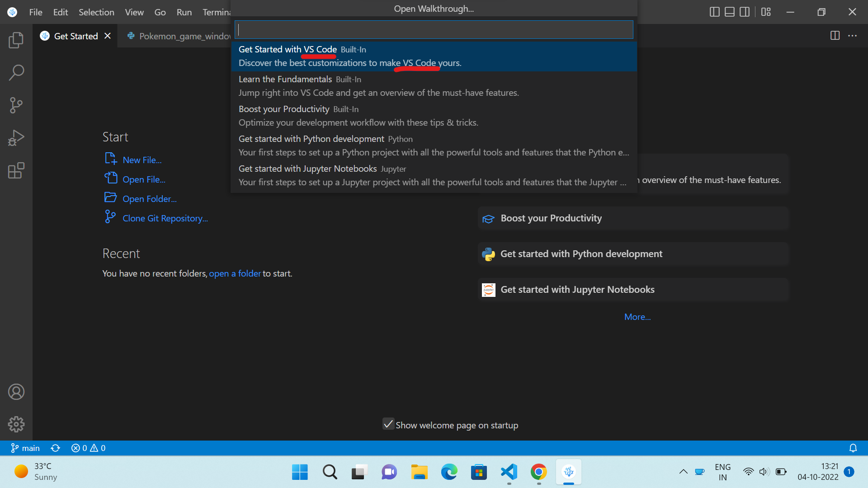Open the notifications bell in status bar
Viewport: 868px width, 488px height.
[x=853, y=448]
